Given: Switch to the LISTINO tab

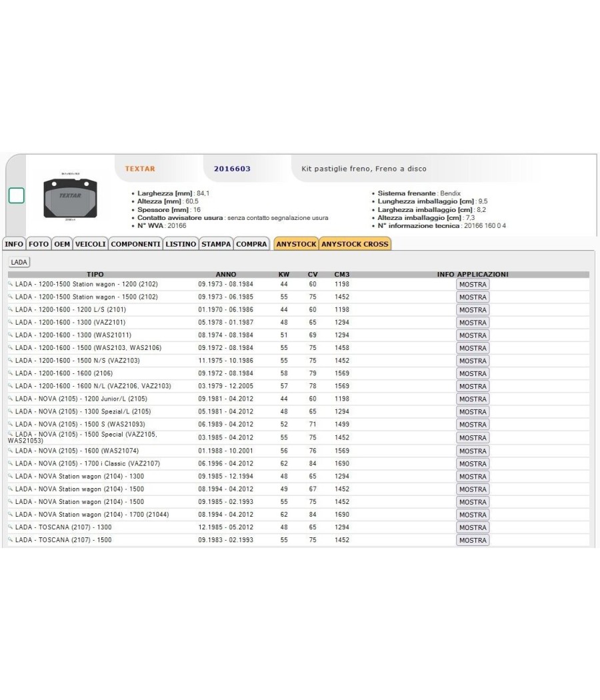Looking at the screenshot, I should click(181, 244).
